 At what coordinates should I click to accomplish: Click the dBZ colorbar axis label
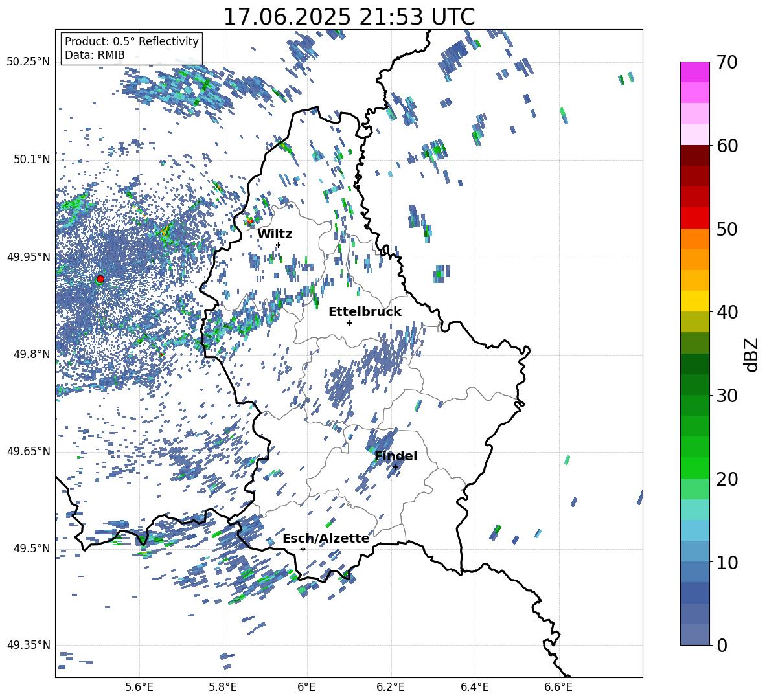752,354
